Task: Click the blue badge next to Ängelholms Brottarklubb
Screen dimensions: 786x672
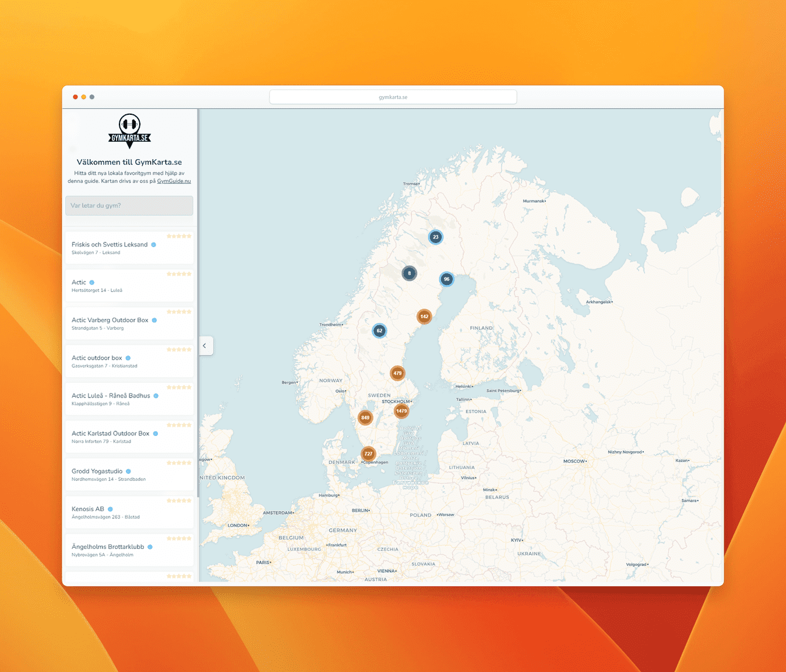Action: [150, 547]
